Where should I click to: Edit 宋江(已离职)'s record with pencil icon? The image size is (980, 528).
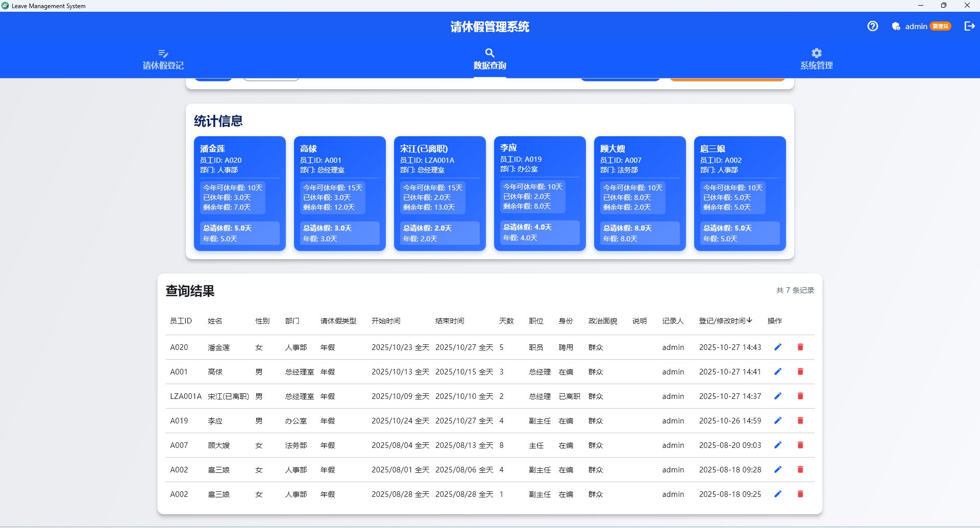click(778, 396)
